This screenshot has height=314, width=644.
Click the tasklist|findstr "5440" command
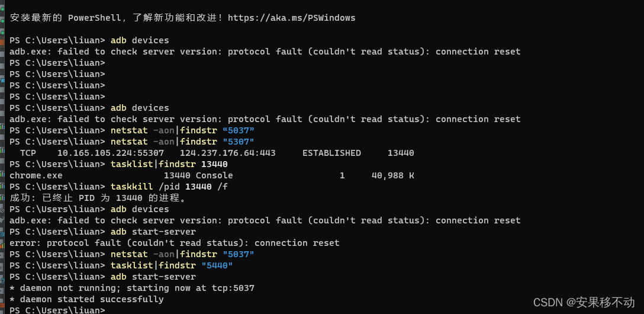172,265
